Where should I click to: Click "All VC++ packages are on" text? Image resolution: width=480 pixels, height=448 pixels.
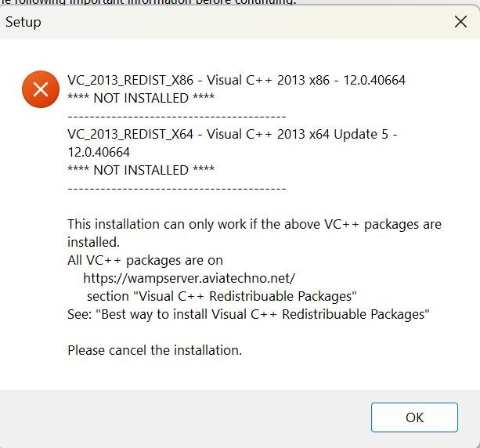(146, 260)
